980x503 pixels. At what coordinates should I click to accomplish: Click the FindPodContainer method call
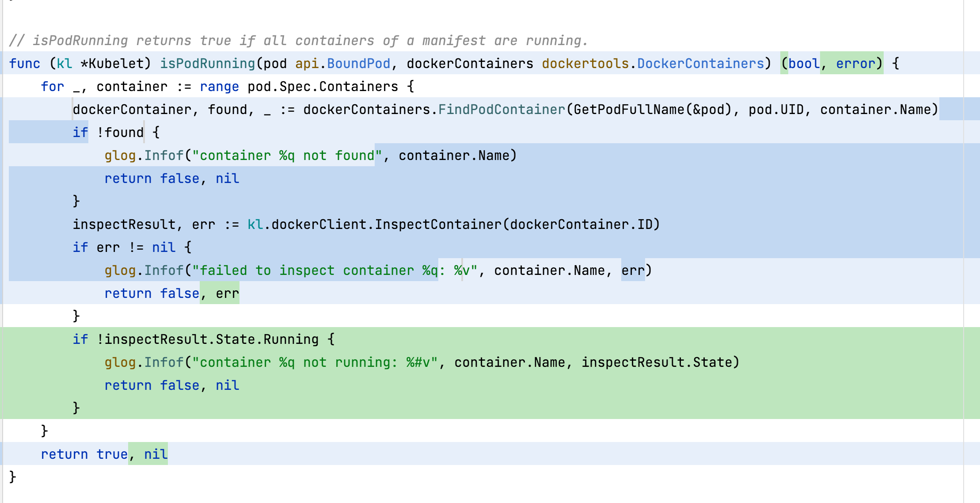pos(501,110)
